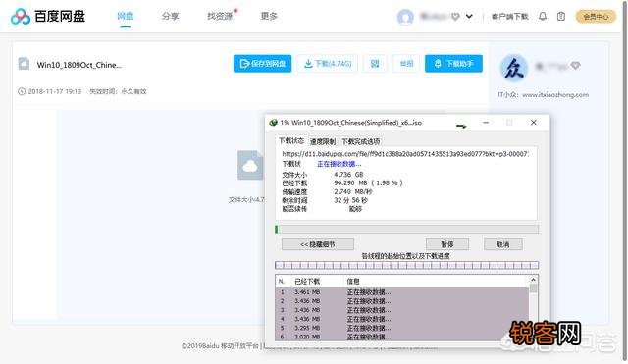Select thread row 4 in the connection list

tap(402, 319)
